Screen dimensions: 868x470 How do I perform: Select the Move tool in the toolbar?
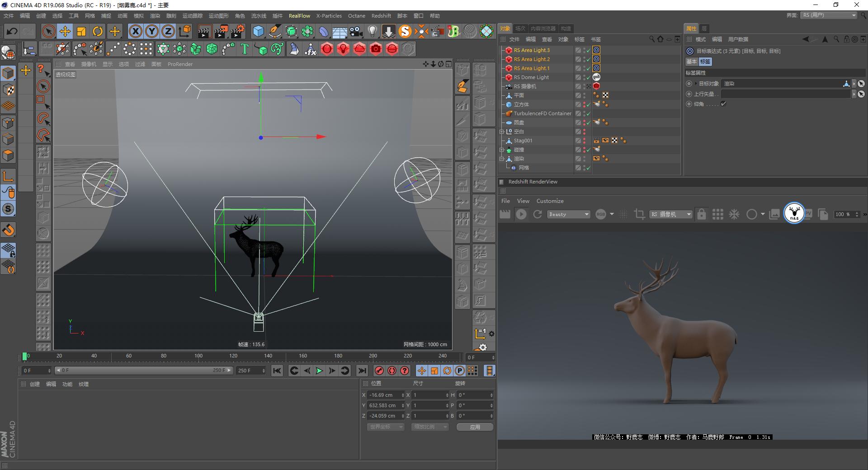point(65,31)
